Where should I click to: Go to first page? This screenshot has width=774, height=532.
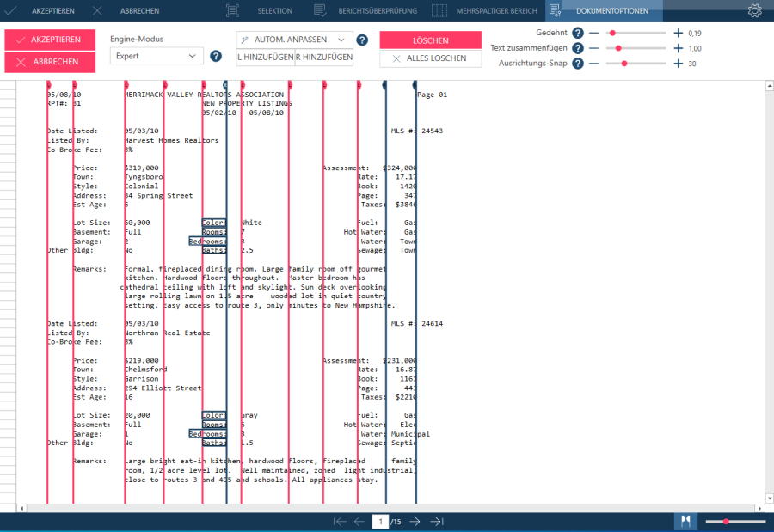[339, 522]
